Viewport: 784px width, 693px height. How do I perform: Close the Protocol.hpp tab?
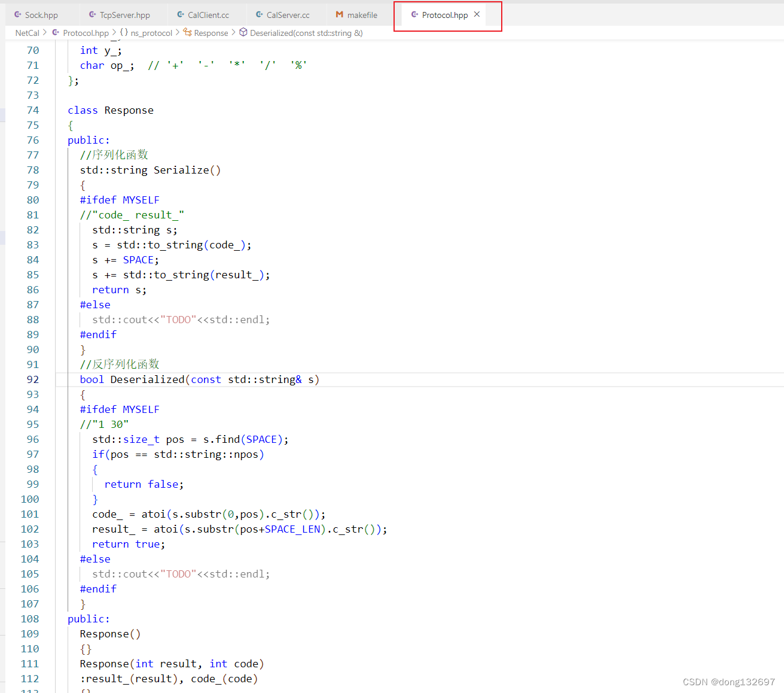point(477,14)
